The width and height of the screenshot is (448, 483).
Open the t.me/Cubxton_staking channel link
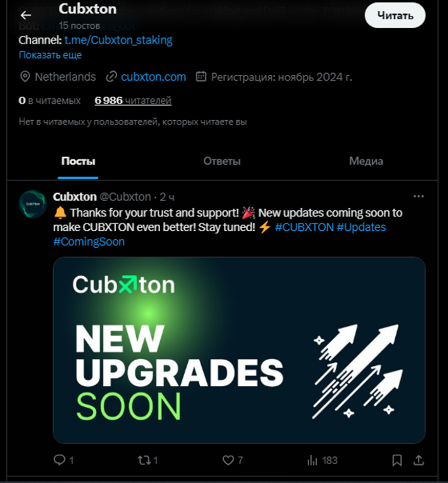coord(118,40)
